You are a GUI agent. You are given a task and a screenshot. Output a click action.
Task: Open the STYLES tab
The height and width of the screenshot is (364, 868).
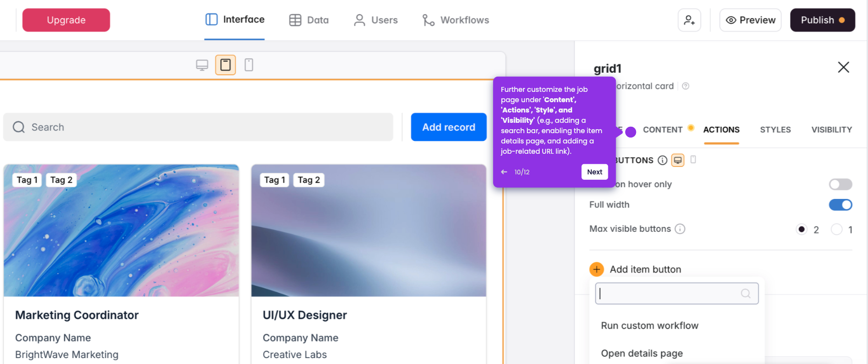click(x=775, y=130)
